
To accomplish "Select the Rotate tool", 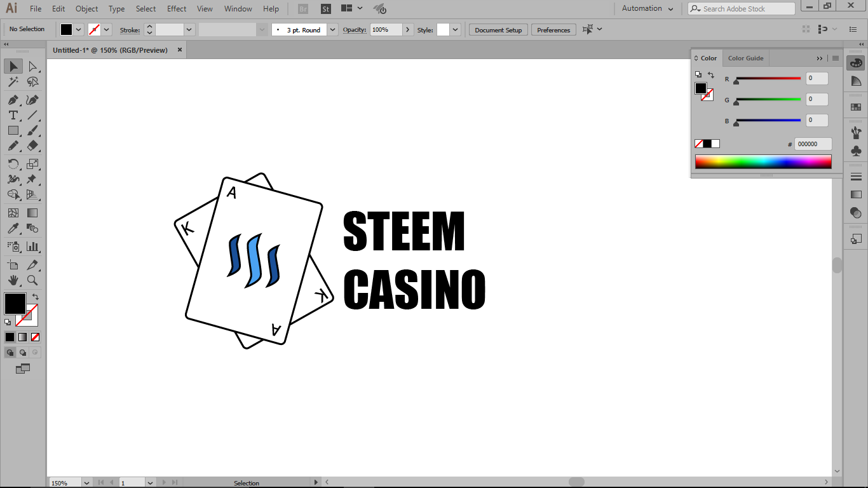I will pos(13,164).
